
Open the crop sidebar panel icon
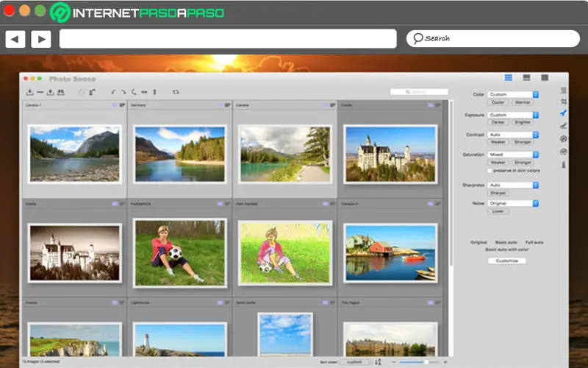coord(563,102)
